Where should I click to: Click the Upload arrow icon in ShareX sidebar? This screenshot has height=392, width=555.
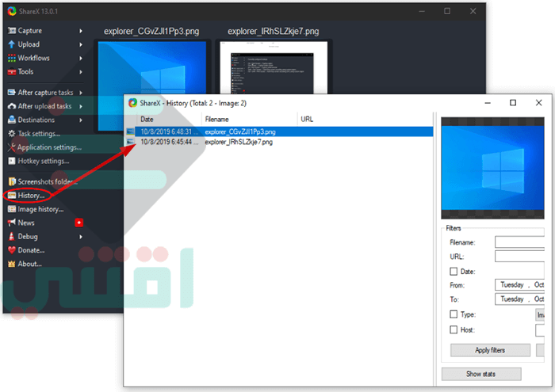(x=12, y=44)
